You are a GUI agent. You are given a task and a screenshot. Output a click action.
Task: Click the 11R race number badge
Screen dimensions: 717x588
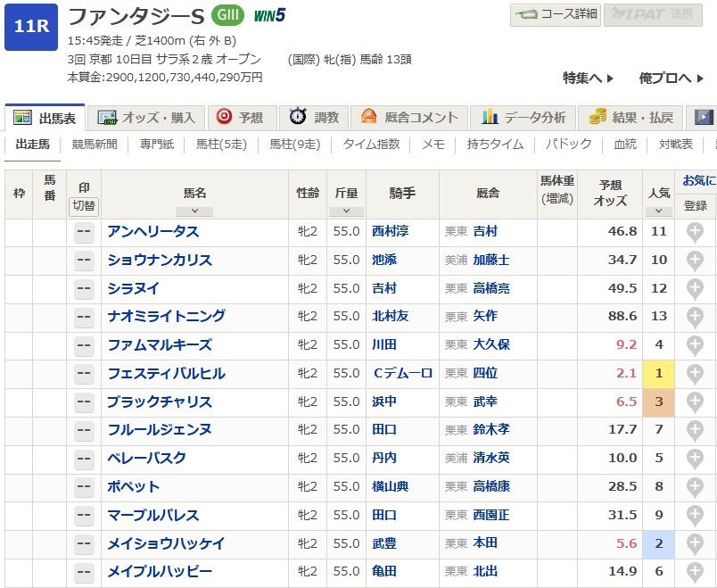pos(31,27)
